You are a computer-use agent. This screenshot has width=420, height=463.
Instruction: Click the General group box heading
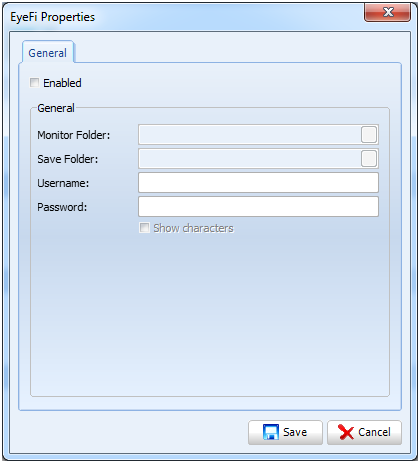(x=56, y=108)
